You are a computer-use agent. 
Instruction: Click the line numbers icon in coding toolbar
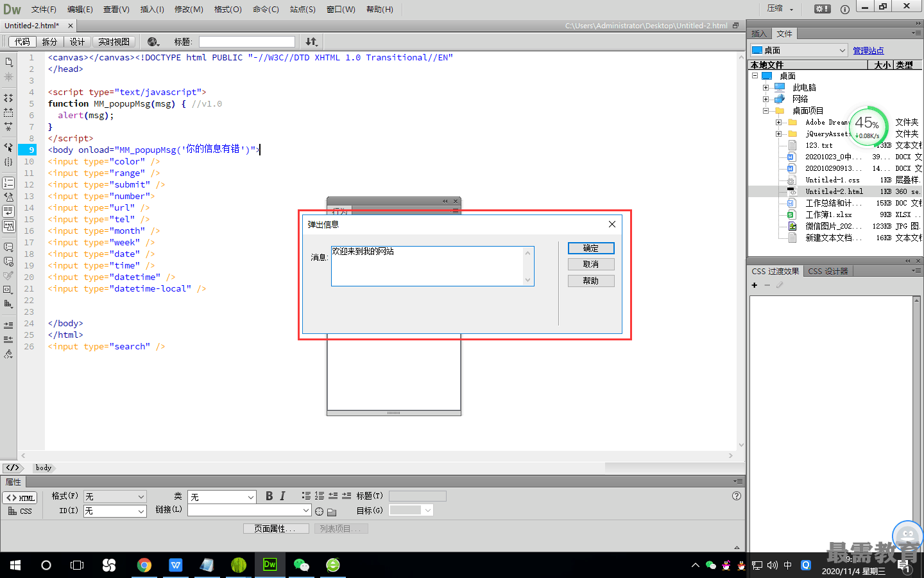pyautogui.click(x=8, y=183)
